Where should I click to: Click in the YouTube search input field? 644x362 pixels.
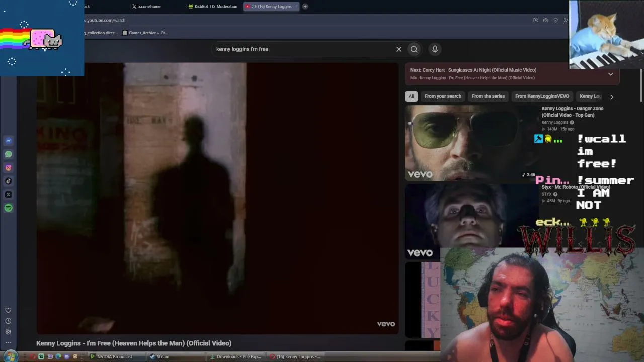click(305, 49)
